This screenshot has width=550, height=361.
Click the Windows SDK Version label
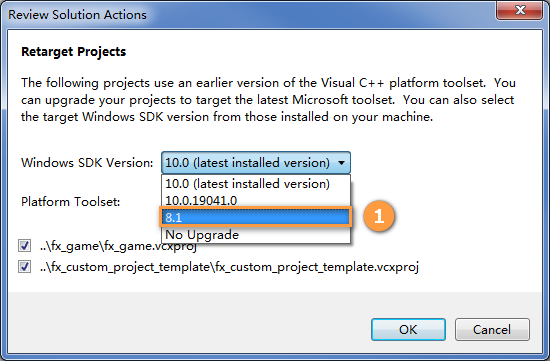(87, 163)
